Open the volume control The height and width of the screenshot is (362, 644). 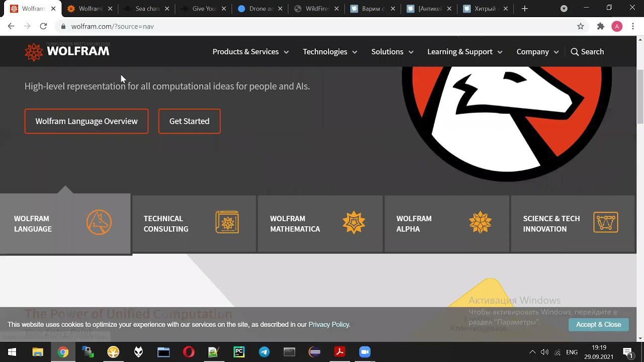[x=544, y=352]
